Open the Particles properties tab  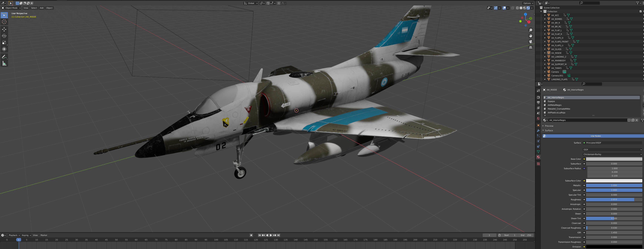coord(538,136)
